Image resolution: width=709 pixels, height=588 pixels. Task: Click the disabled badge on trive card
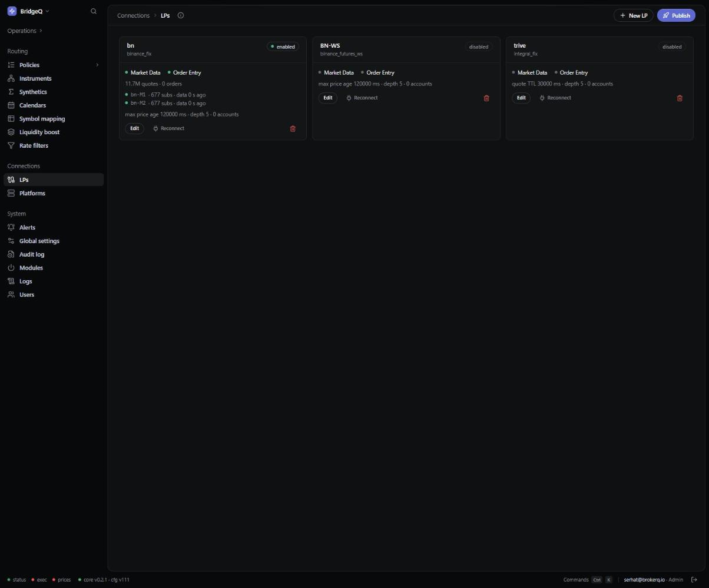click(x=672, y=46)
